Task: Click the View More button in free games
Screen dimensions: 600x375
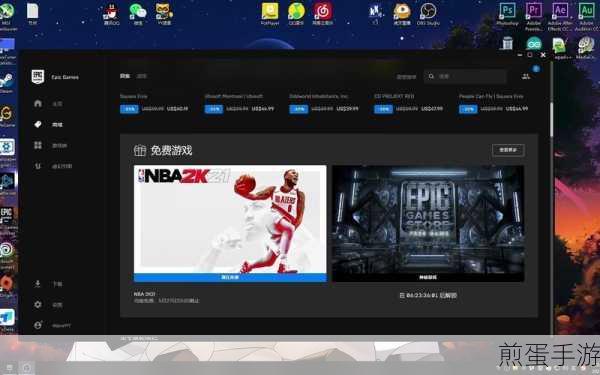Action: (508, 150)
